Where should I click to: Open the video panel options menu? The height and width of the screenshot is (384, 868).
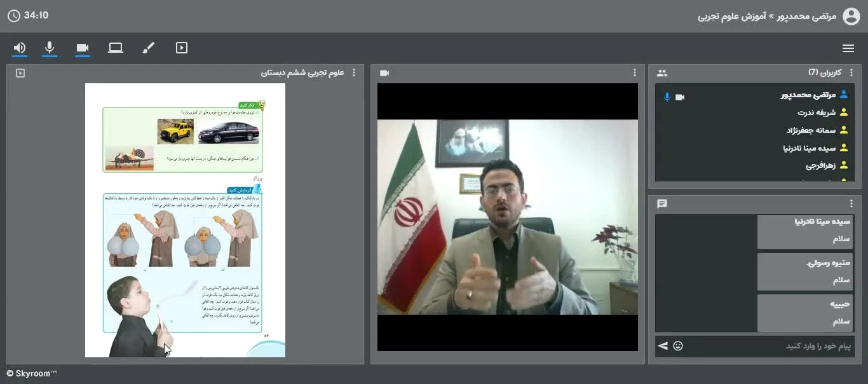[x=634, y=73]
